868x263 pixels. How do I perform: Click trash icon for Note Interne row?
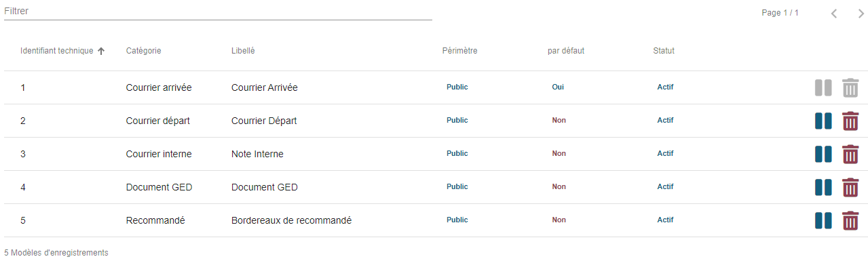[x=850, y=155]
